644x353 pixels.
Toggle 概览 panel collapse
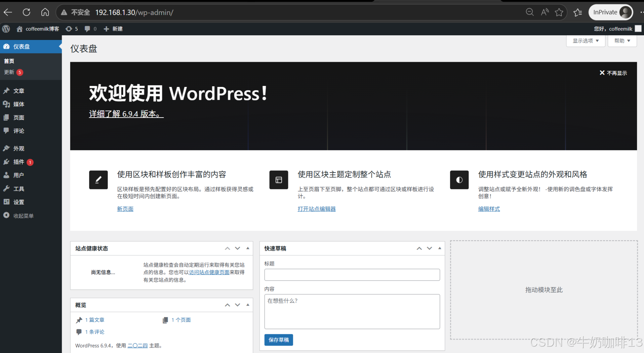tap(248, 305)
